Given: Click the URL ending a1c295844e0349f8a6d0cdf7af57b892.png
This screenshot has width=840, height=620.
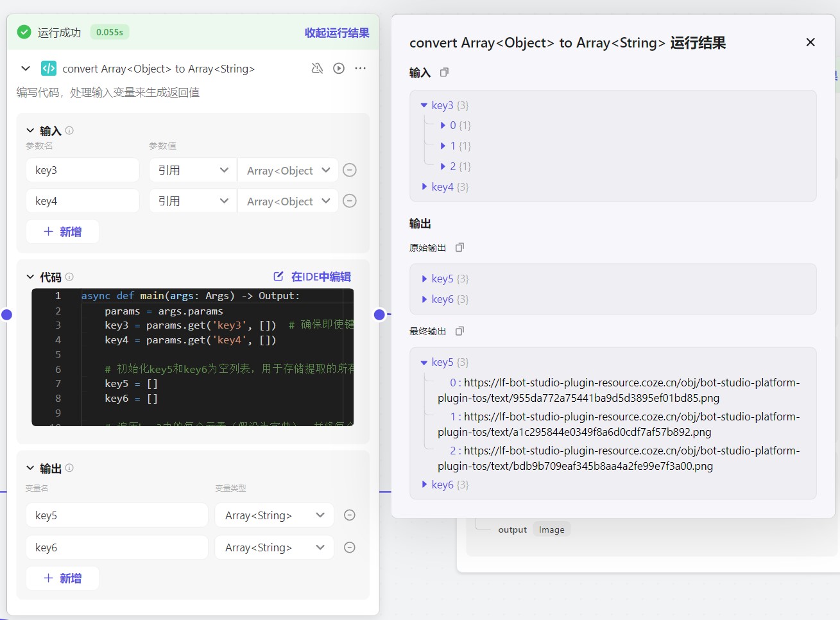Looking at the screenshot, I should pos(619,424).
